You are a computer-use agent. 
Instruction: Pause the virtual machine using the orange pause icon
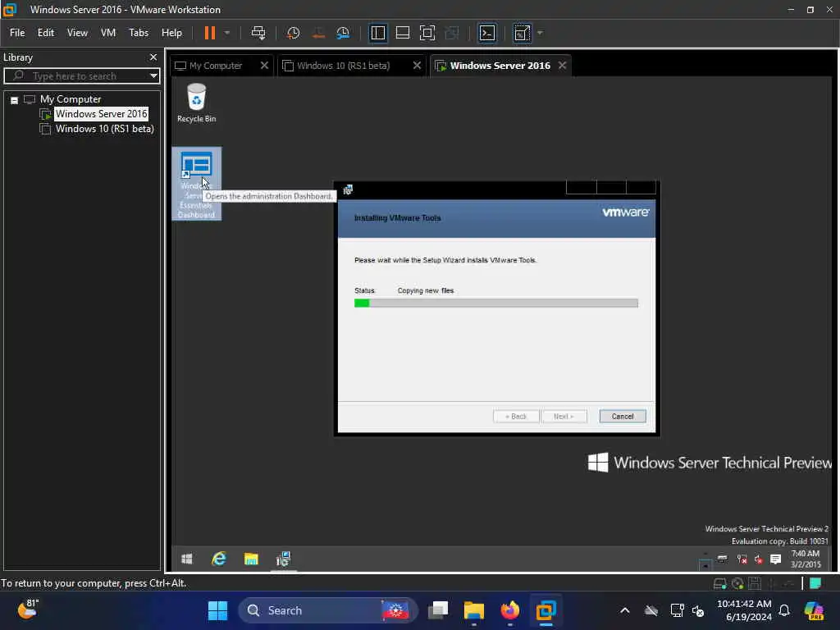coord(209,33)
